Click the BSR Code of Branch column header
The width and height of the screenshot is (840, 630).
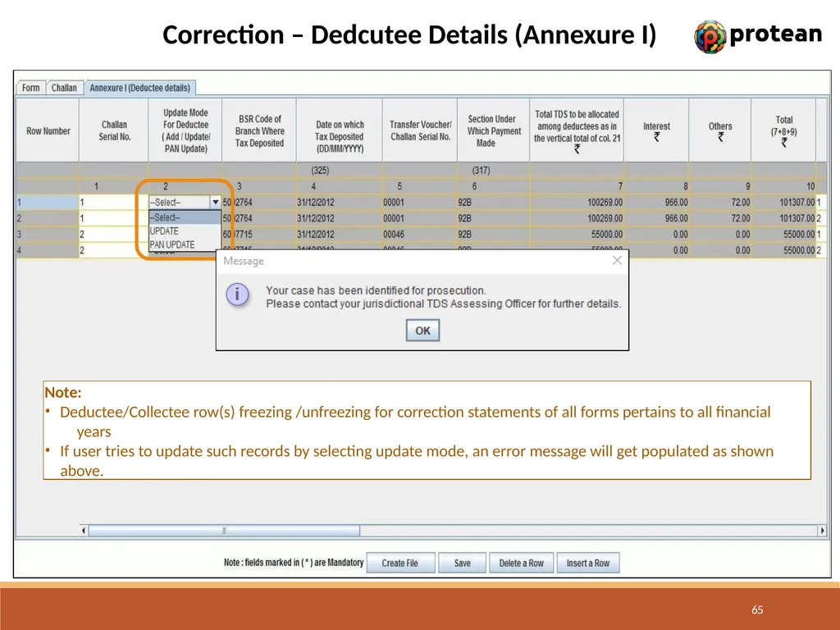click(x=259, y=130)
